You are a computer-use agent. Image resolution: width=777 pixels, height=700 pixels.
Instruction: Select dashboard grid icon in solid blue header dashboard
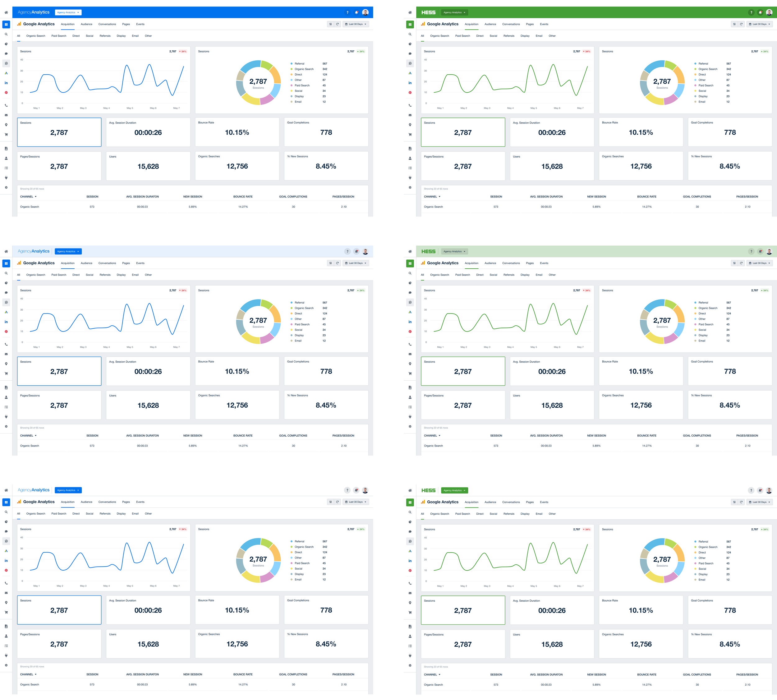[x=6, y=25]
